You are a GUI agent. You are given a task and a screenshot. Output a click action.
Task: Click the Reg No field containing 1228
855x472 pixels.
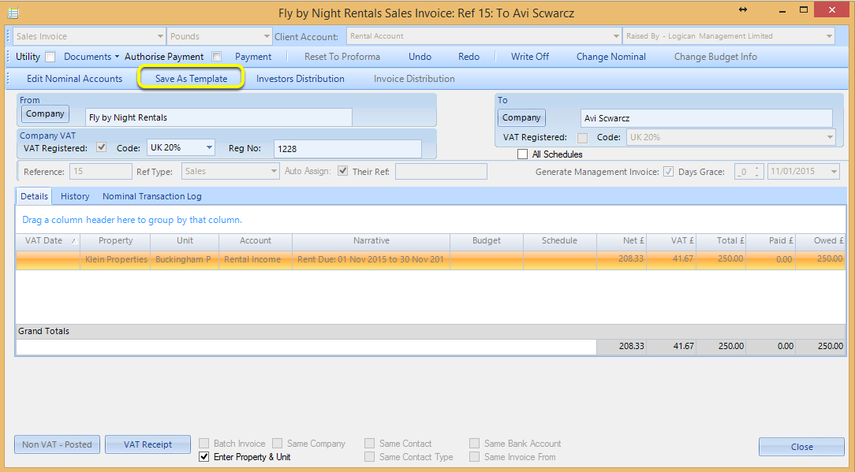(347, 149)
